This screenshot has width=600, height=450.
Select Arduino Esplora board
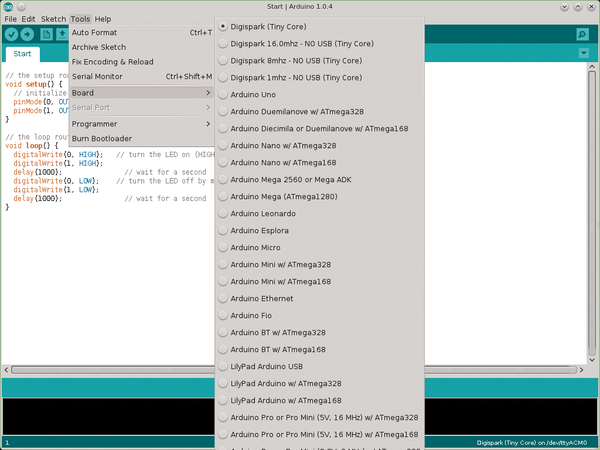click(x=320, y=230)
